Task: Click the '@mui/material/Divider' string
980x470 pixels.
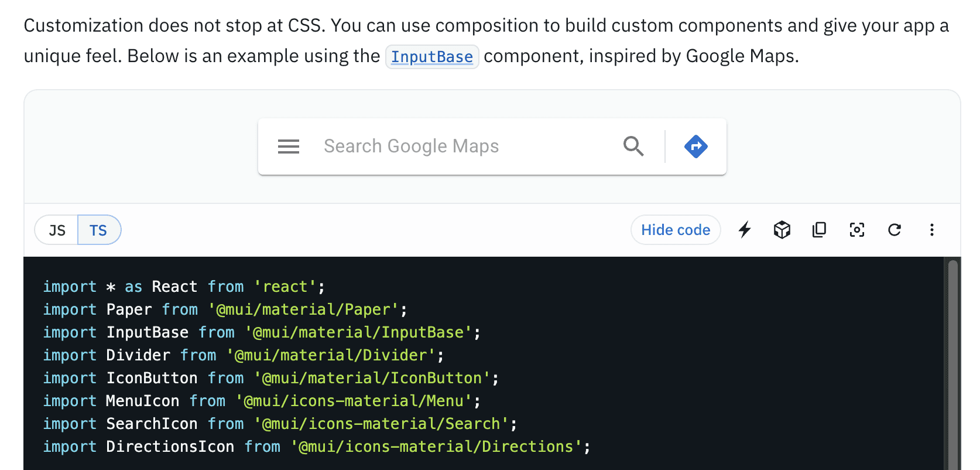Action: 331,355
